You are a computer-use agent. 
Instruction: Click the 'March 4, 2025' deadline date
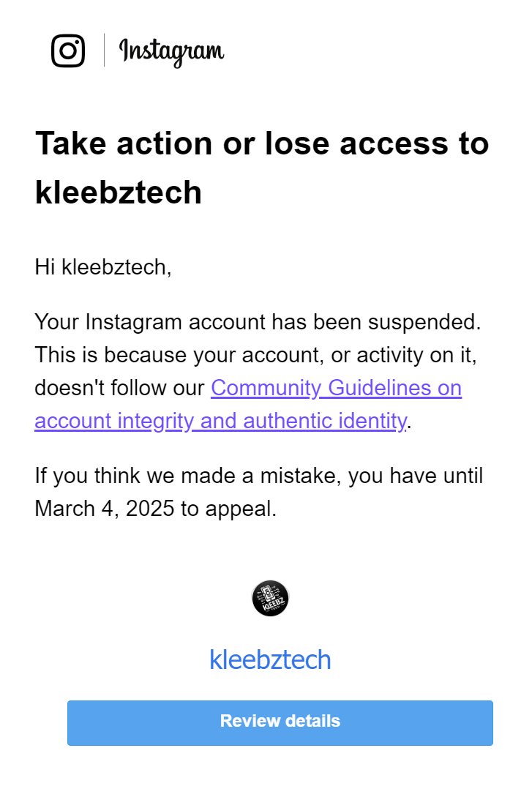(x=104, y=508)
